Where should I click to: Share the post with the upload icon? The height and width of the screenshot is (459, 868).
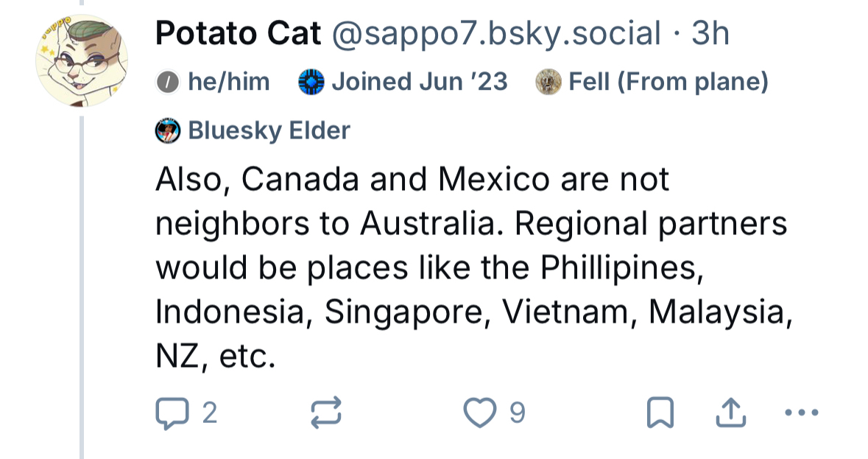coord(731,413)
